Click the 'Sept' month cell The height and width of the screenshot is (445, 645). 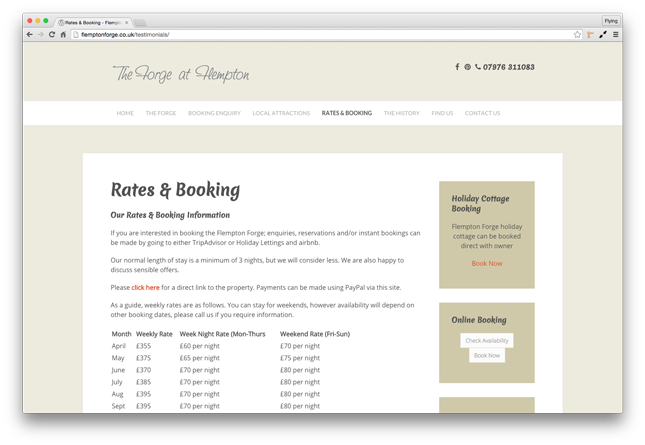[118, 406]
